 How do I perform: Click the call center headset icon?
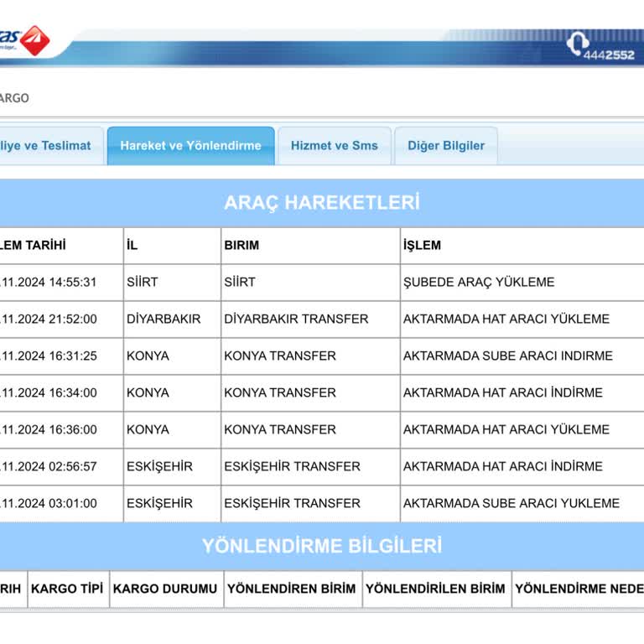[578, 44]
